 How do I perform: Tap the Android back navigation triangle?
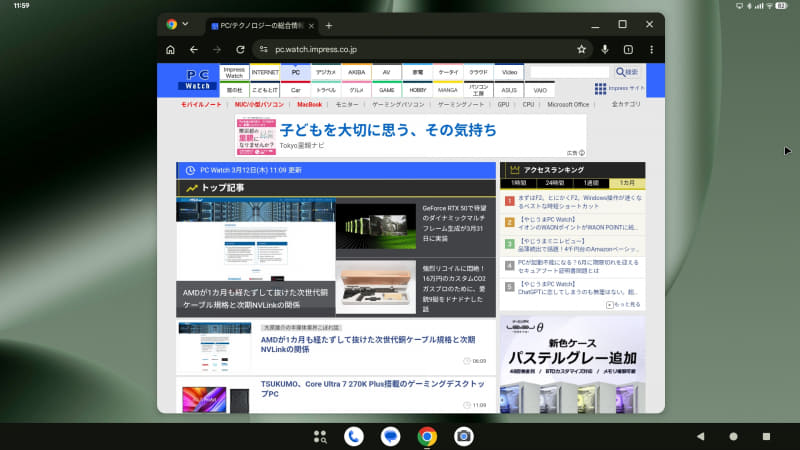point(701,437)
